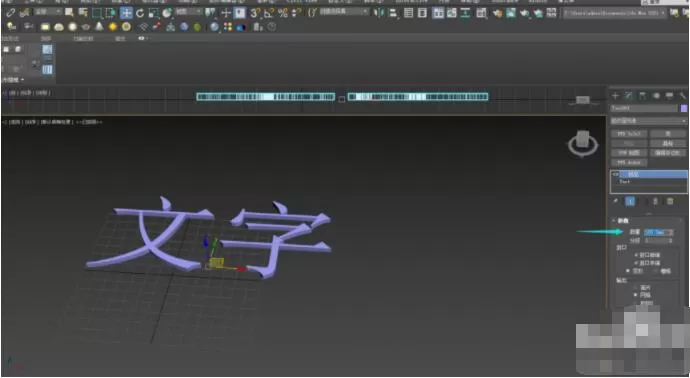Click the Select and Place tool
Screen dimensions: 690x378
[167, 13]
